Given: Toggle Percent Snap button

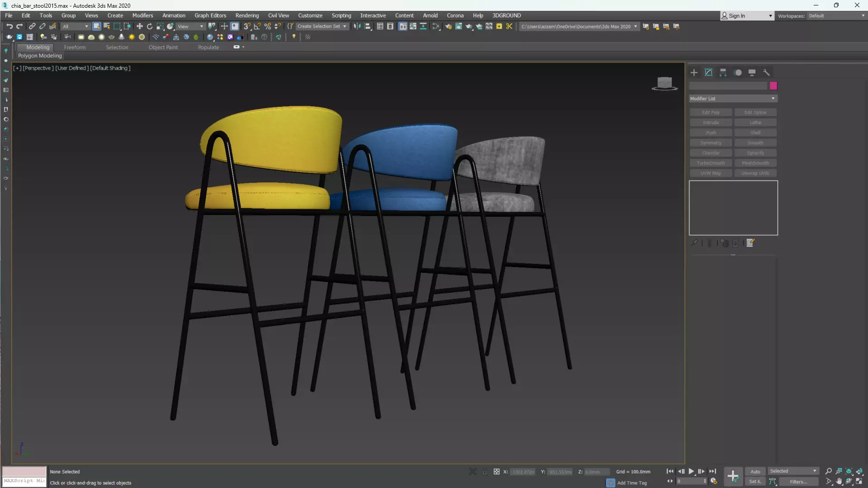Looking at the screenshot, I should coord(268,26).
